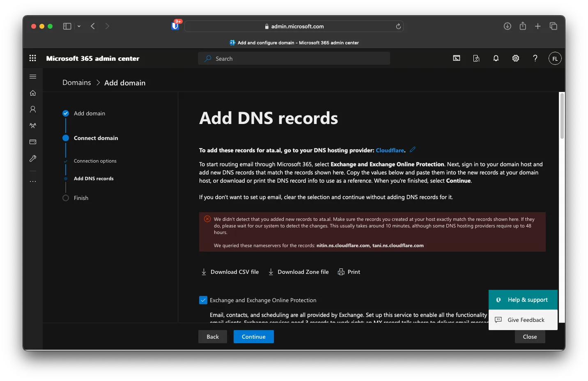This screenshot has height=381, width=588.
Task: Open a new Safari tab
Action: [x=538, y=26]
